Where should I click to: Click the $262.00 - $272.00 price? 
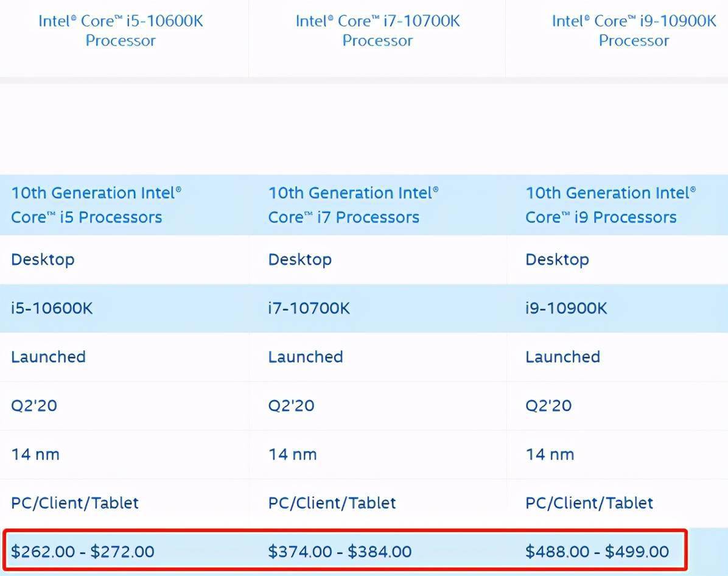[83, 552]
